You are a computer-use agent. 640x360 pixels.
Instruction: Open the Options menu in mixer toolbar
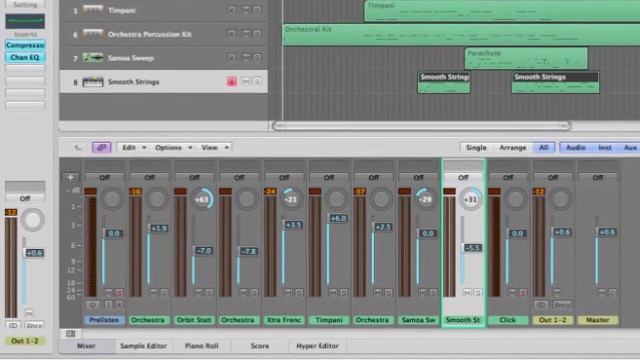tap(172, 147)
